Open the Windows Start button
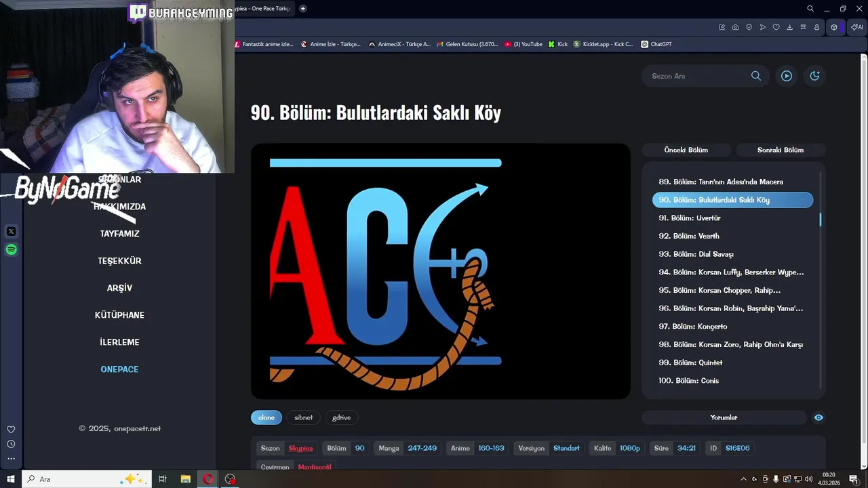 coord(11,479)
